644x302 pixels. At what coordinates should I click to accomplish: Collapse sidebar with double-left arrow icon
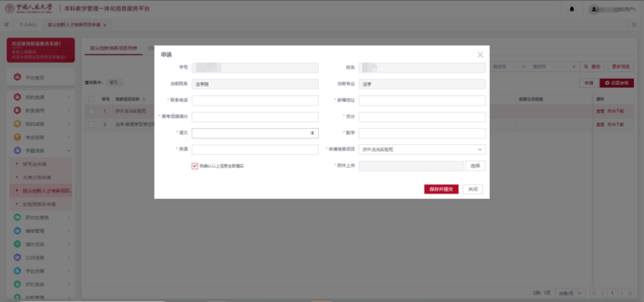[6, 24]
